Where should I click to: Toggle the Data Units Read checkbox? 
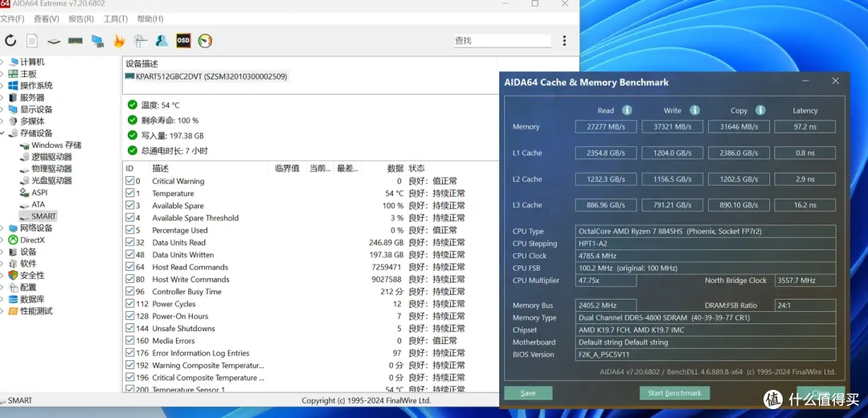click(x=130, y=243)
